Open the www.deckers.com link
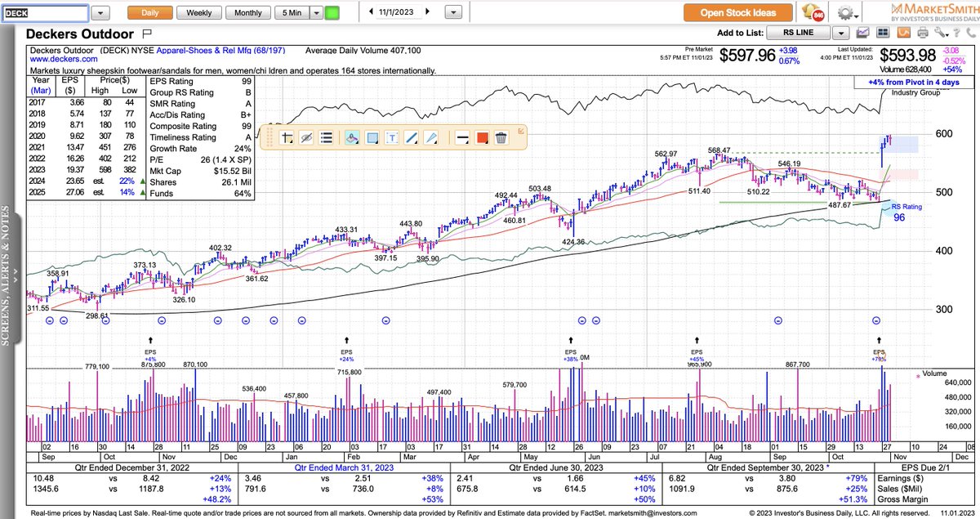 coord(62,60)
